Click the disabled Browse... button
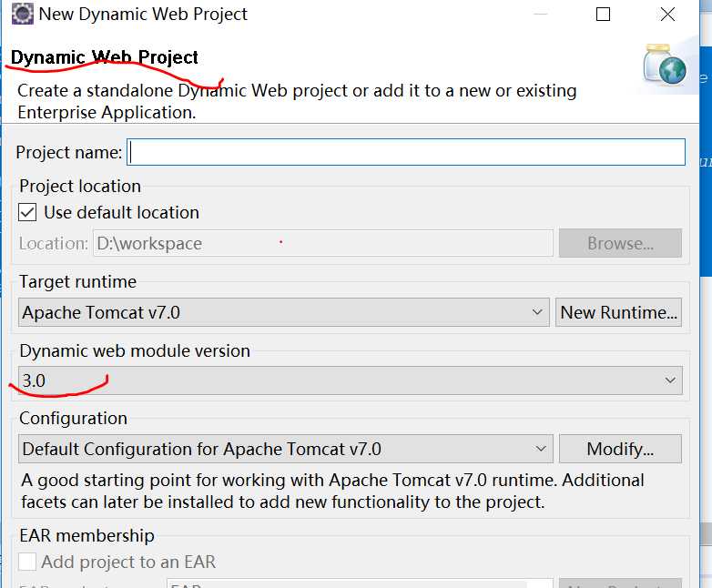 [620, 243]
